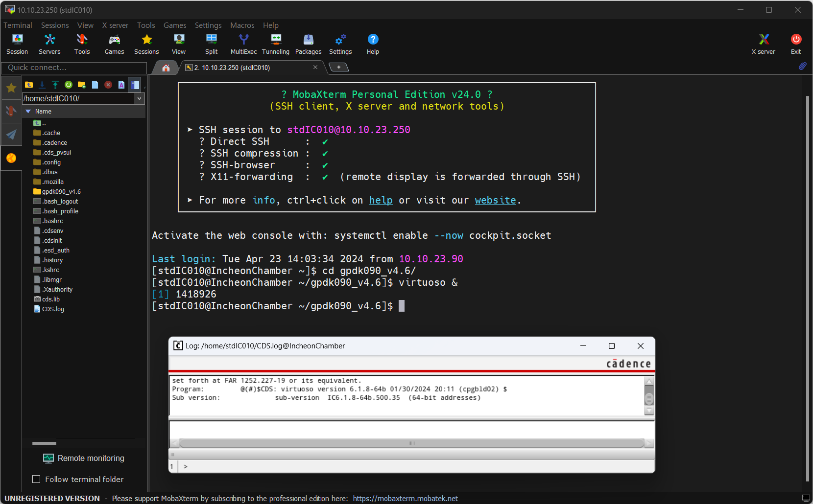Open the mobaxterm.mobatek.net link

[405, 498]
